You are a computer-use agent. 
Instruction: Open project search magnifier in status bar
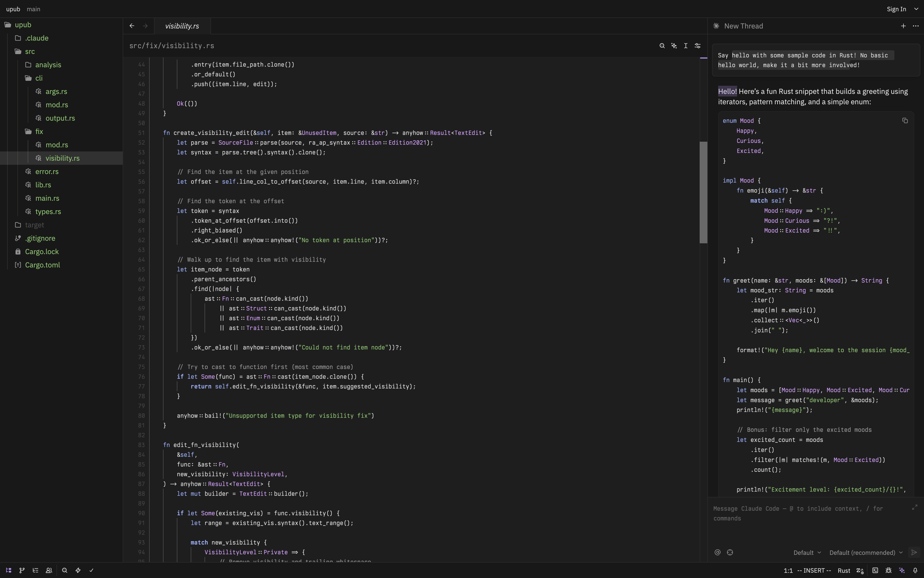(65, 570)
